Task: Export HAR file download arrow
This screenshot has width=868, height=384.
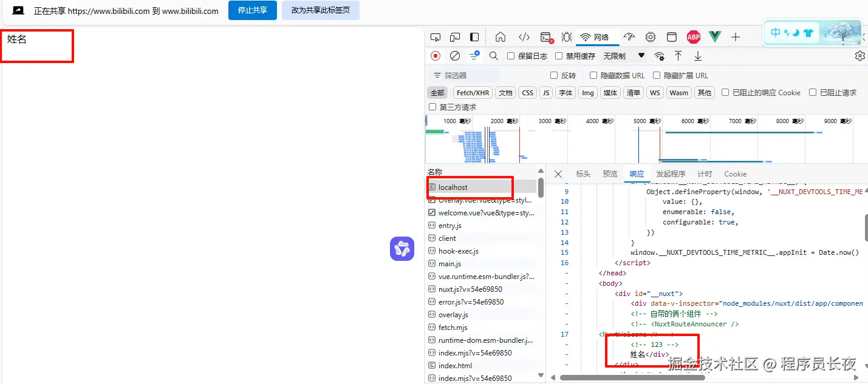Action: point(698,56)
